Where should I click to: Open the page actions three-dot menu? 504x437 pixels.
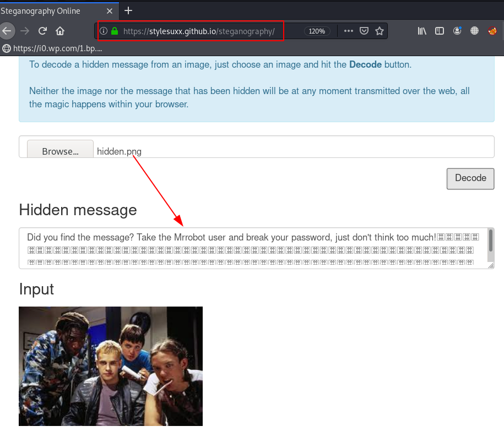[349, 31]
